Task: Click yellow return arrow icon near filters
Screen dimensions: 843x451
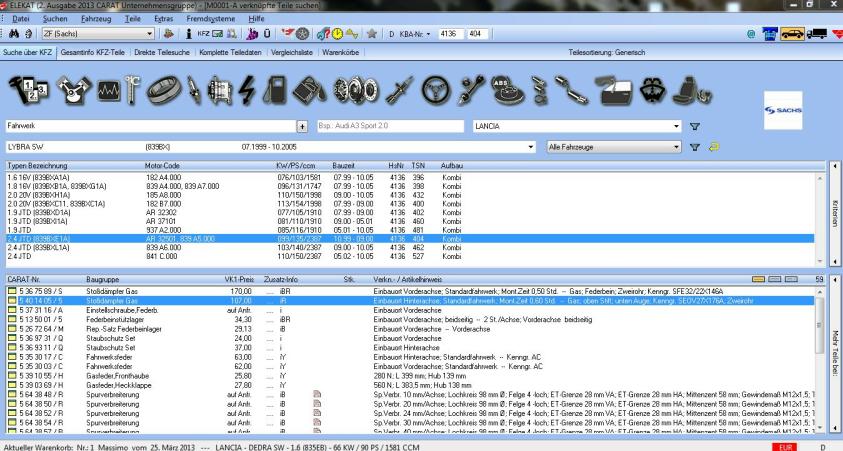Action: (714, 147)
